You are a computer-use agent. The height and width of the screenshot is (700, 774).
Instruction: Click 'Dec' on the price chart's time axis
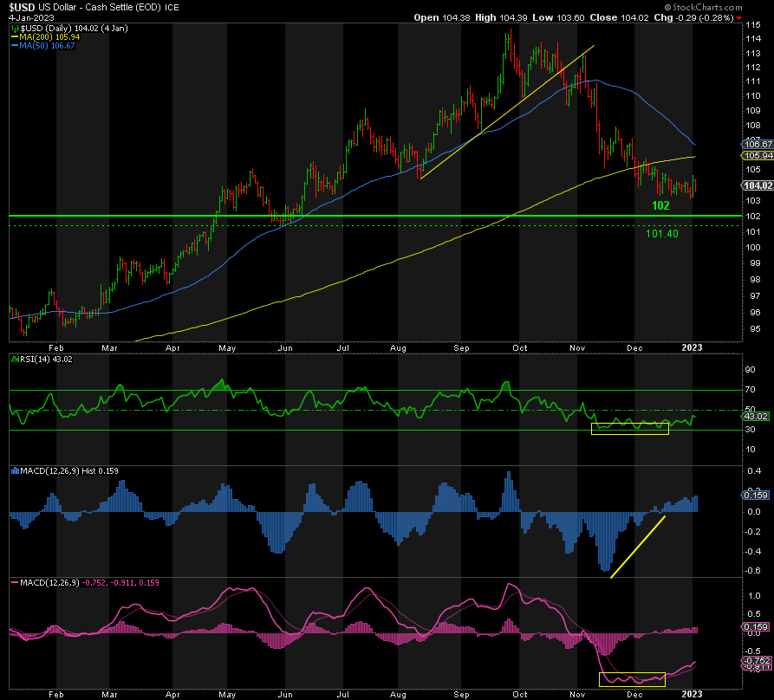(x=634, y=347)
